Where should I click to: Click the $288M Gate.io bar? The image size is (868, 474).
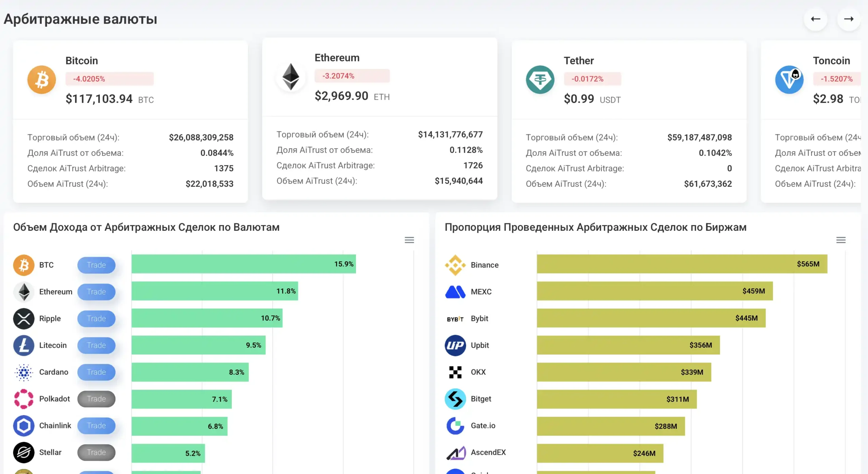611,427
